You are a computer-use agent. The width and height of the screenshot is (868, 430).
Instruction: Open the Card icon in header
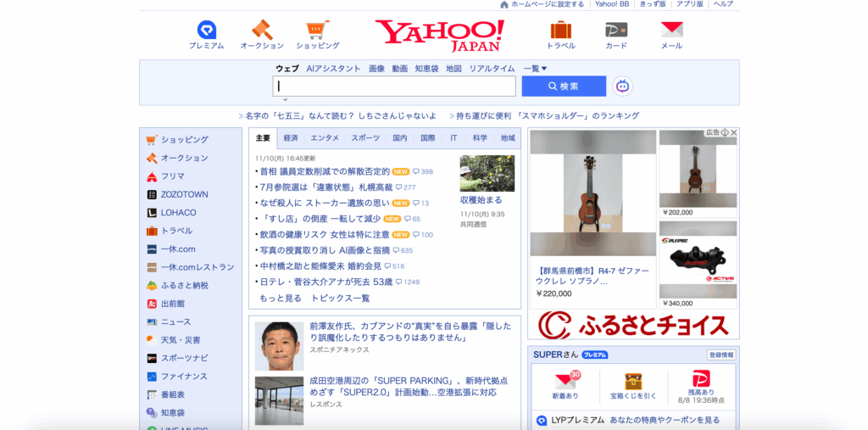click(x=616, y=31)
